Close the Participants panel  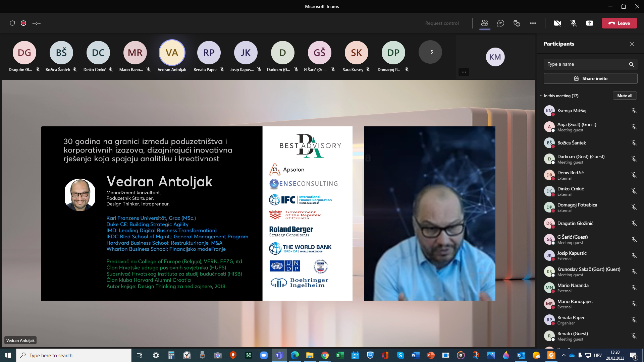click(632, 44)
